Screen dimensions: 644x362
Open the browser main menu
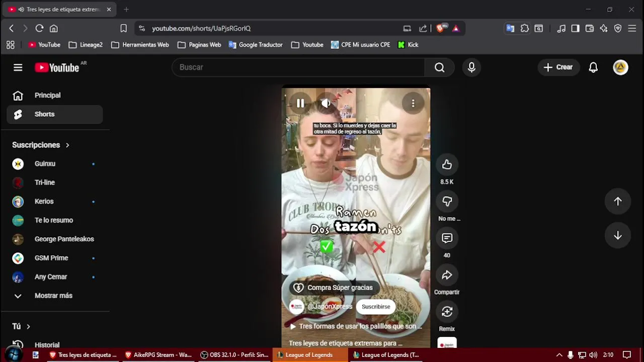[x=632, y=29]
